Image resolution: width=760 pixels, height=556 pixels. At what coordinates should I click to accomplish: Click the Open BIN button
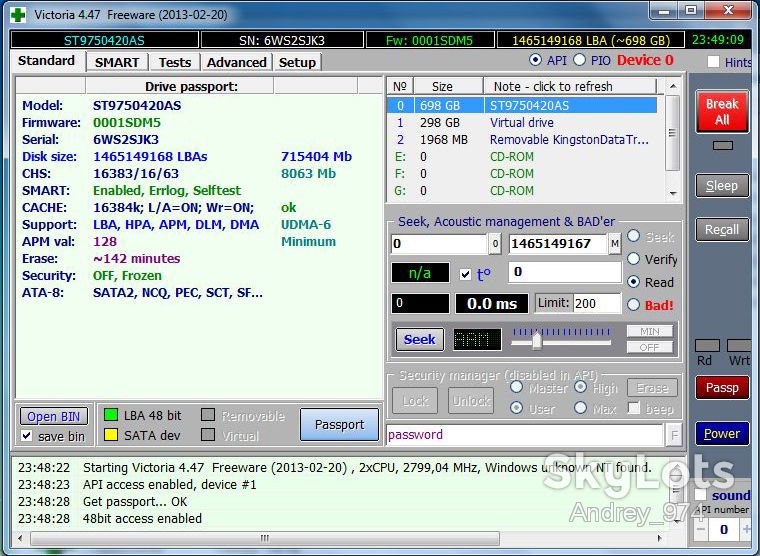[x=53, y=416]
